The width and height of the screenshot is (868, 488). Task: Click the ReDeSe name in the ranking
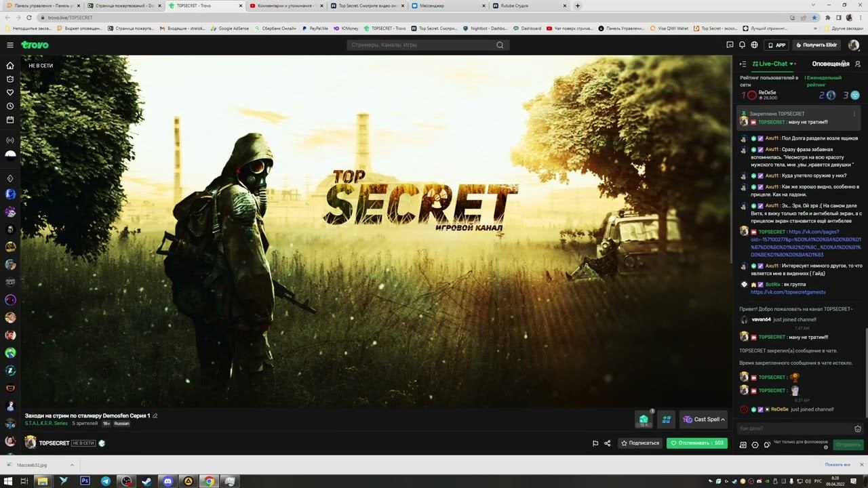coord(768,92)
